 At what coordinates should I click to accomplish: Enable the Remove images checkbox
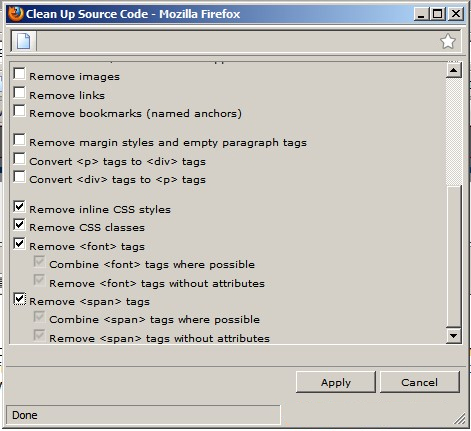tap(19, 74)
